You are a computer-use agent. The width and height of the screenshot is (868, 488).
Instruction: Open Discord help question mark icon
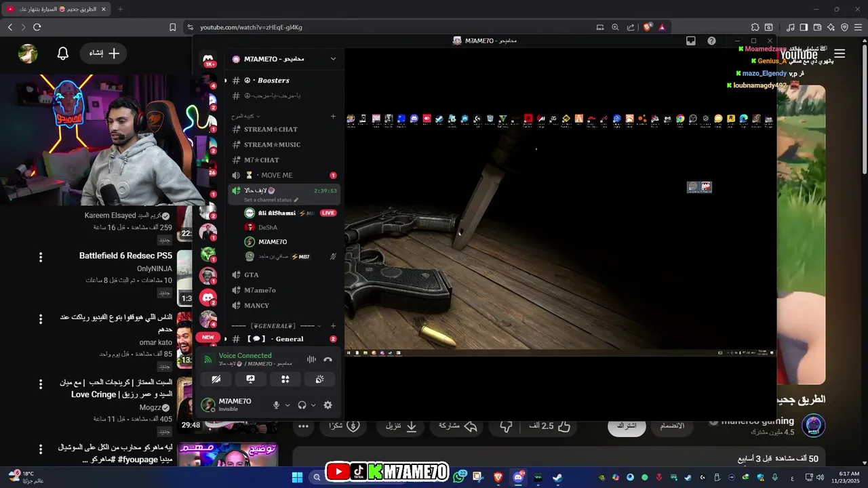pyautogui.click(x=711, y=41)
